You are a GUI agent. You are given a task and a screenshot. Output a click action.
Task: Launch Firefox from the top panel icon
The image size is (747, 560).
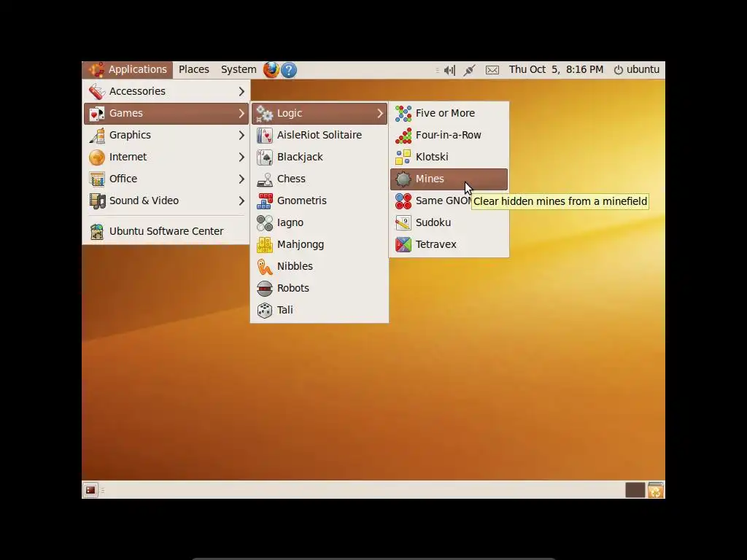(271, 70)
